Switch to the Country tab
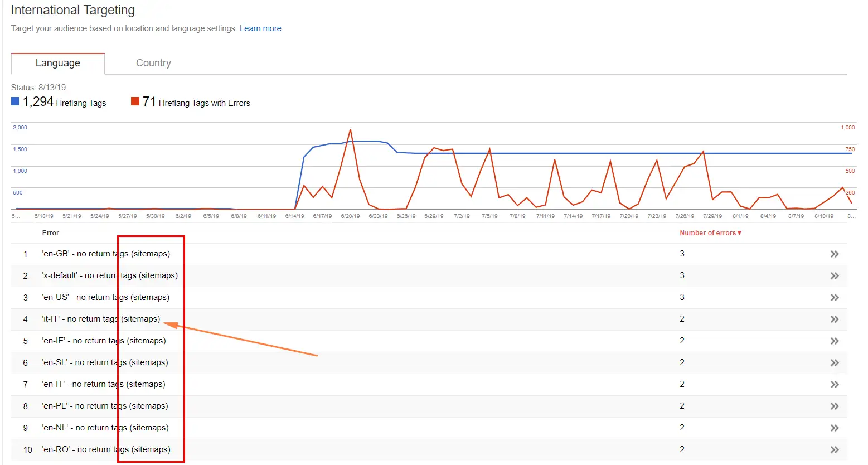The image size is (868, 465). pyautogui.click(x=153, y=63)
